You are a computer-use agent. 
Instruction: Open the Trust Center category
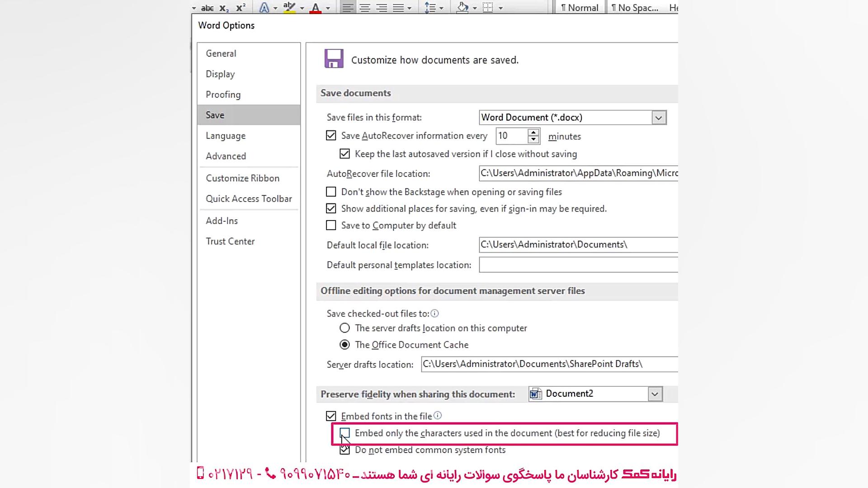(x=230, y=241)
